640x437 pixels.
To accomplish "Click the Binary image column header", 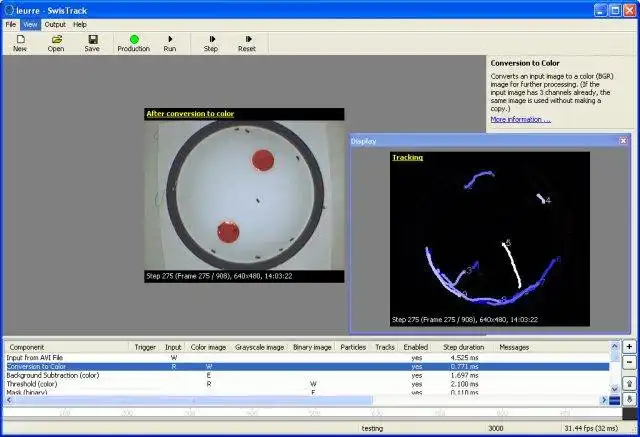I will [x=312, y=347].
